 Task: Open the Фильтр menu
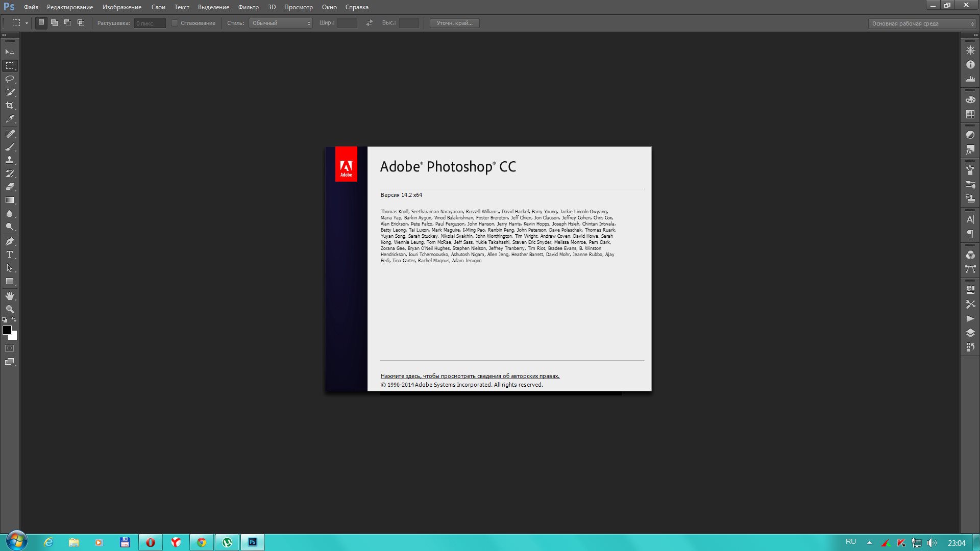pyautogui.click(x=248, y=7)
